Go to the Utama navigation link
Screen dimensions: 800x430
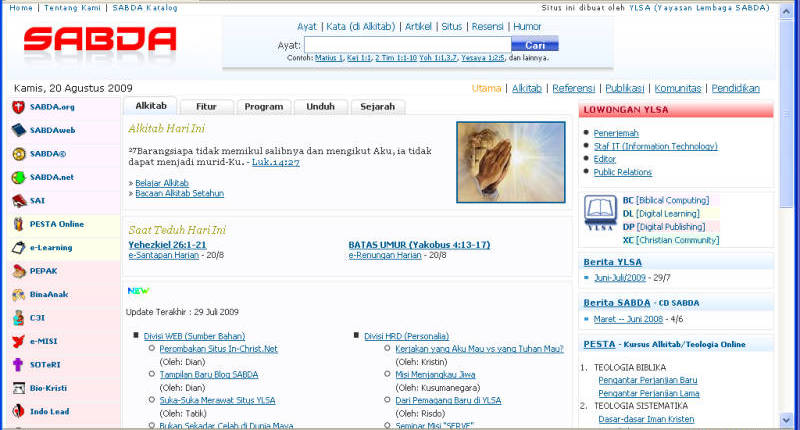point(486,88)
